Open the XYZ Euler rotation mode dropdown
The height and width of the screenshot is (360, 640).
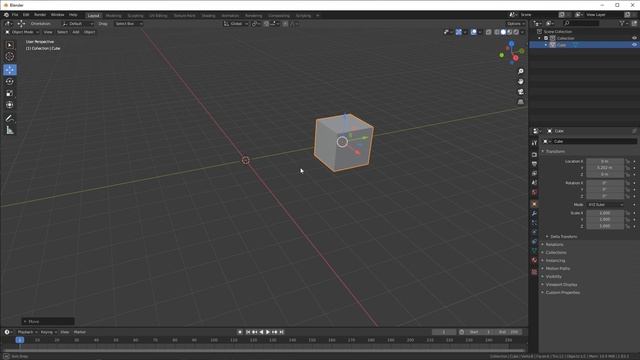click(605, 204)
